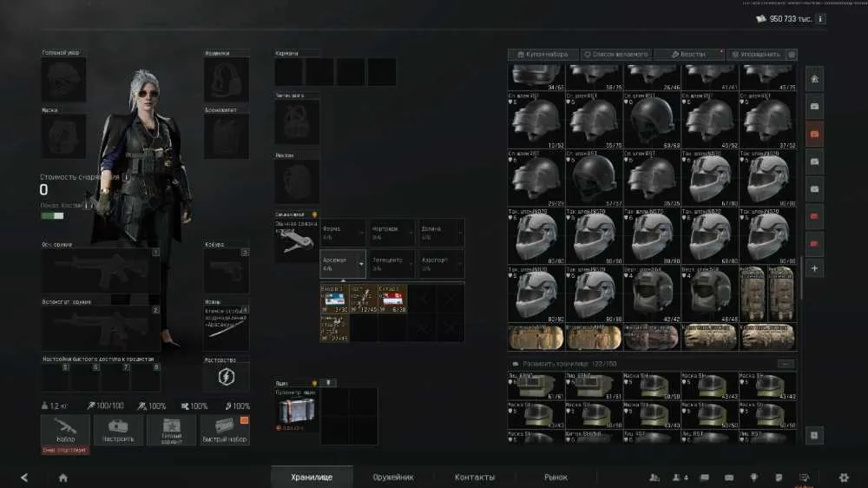This screenshot has height=488, width=868.
Task: Click the green progress bar under character
Action: (52, 215)
